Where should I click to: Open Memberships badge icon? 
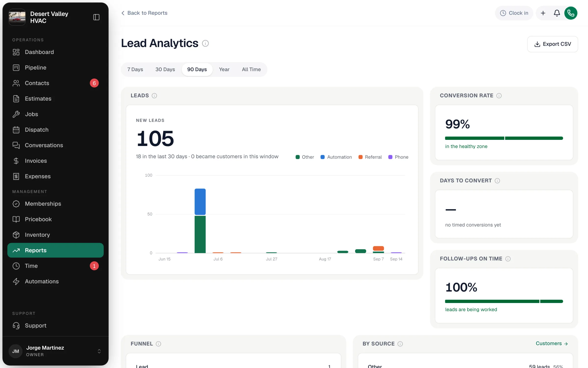pyautogui.click(x=16, y=204)
